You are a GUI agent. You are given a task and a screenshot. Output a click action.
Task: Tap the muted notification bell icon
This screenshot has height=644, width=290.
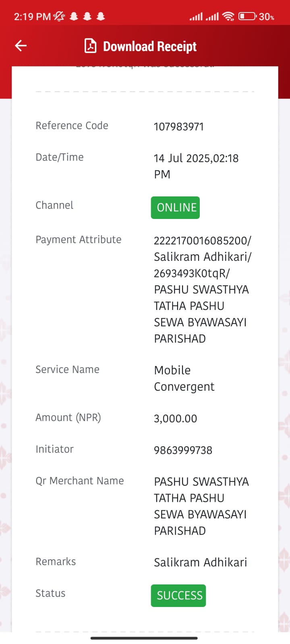pos(59,17)
